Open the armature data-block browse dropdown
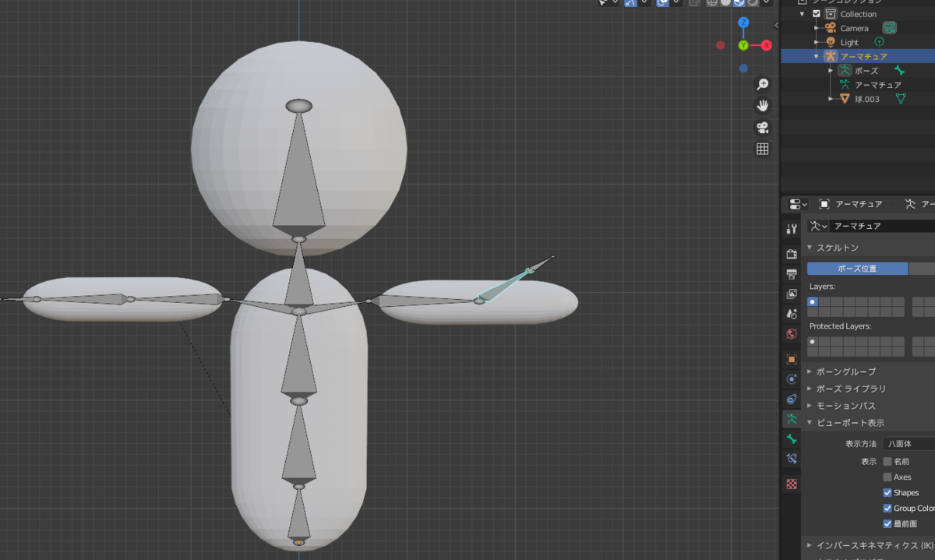The image size is (935, 560). click(x=818, y=226)
